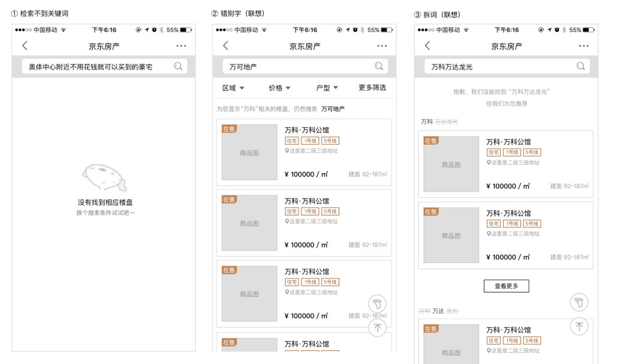The image size is (619, 364).
Task: Tap 5号线 tag on second card, third phone
Action: (x=532, y=224)
